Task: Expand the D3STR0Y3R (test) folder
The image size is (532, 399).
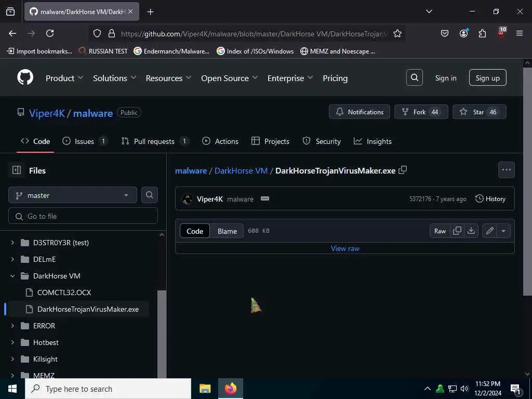Action: [x=12, y=243]
